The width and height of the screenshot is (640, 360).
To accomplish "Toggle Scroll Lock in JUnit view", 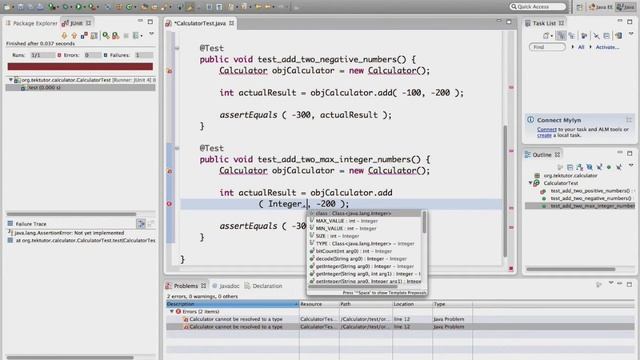I will click(94, 36).
